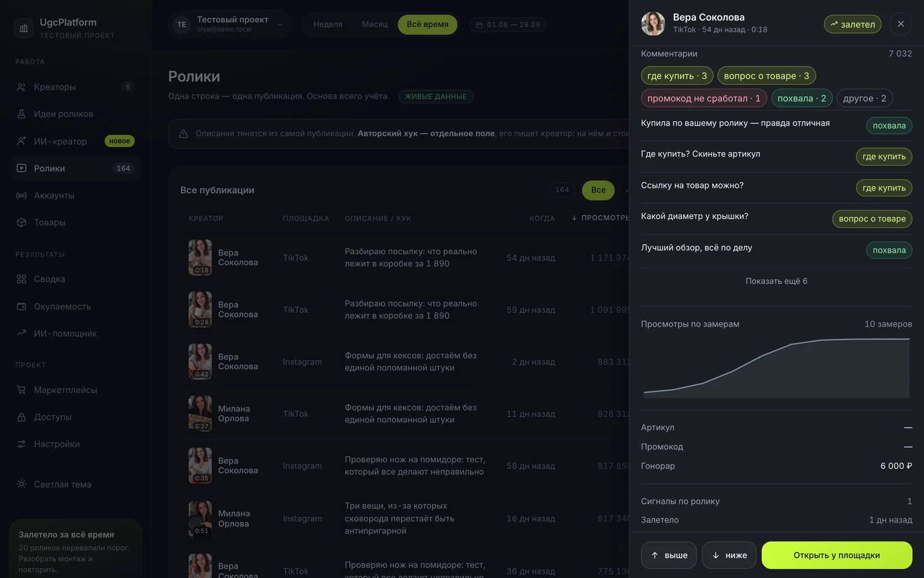Click the Аккаунты broadcast icon
The width and height of the screenshot is (924, 578).
click(x=21, y=195)
